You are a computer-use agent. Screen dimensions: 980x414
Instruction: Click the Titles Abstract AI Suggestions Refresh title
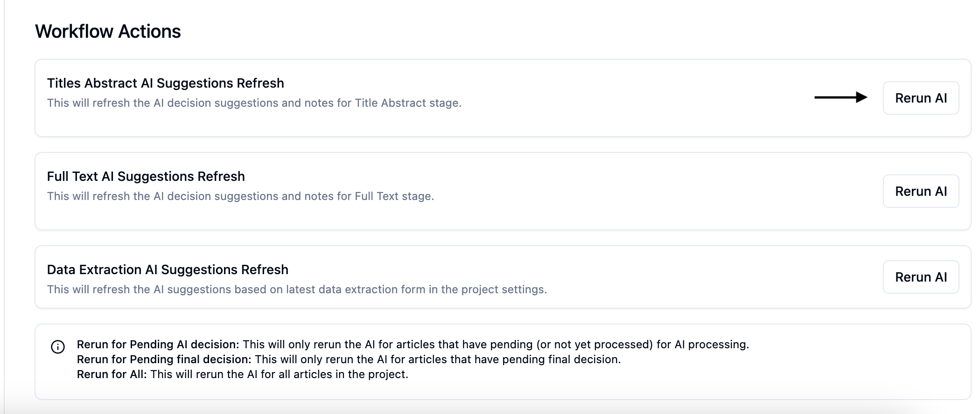(x=166, y=83)
